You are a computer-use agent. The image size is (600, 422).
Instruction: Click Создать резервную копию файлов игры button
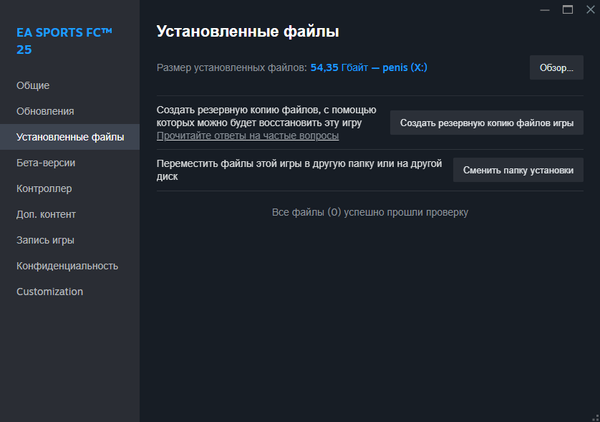pos(486,123)
